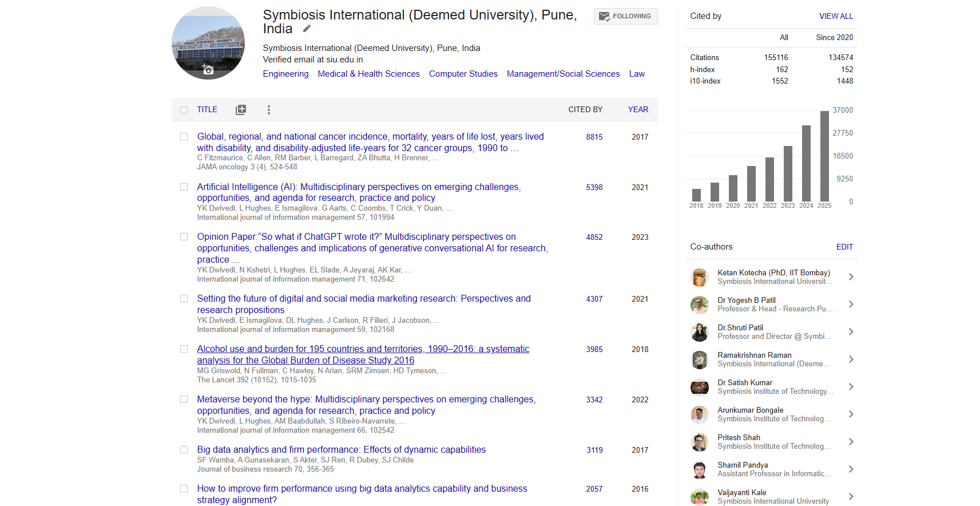980x506 pixels.
Task: Click the pencil edit profile icon
Action: point(307,29)
